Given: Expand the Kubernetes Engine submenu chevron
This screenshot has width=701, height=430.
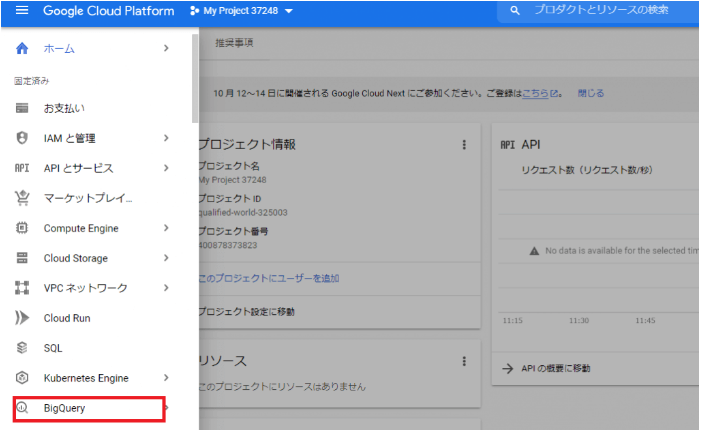Looking at the screenshot, I should pyautogui.click(x=166, y=378).
